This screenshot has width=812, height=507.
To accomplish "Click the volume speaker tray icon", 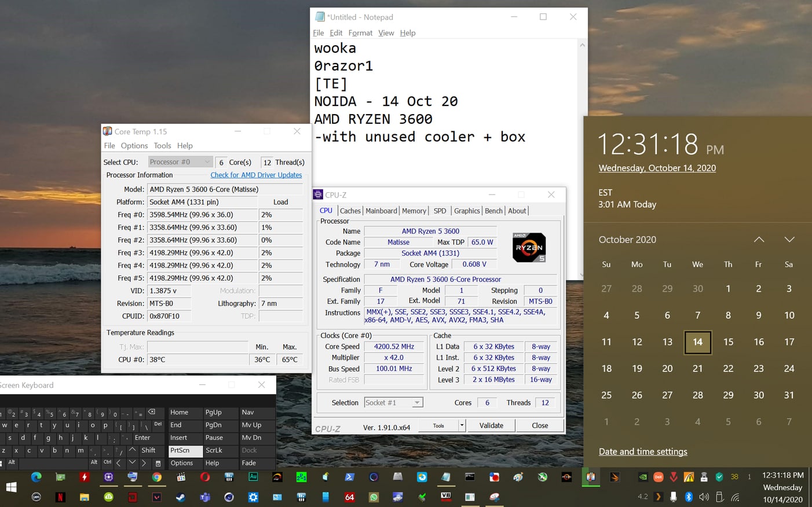I will point(704,497).
